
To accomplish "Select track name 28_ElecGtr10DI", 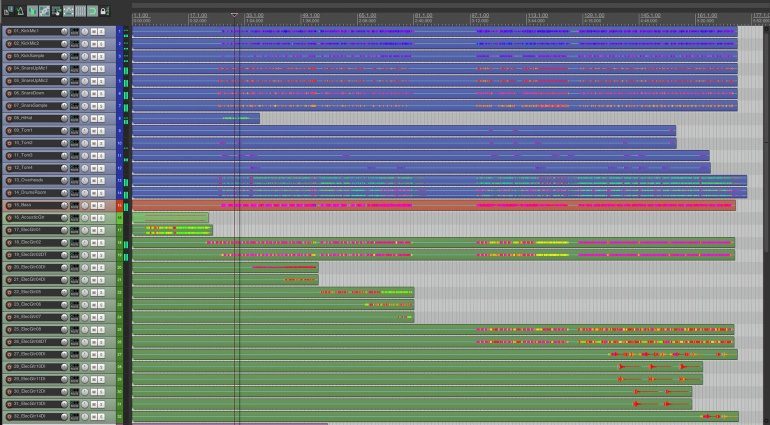I will point(29,367).
